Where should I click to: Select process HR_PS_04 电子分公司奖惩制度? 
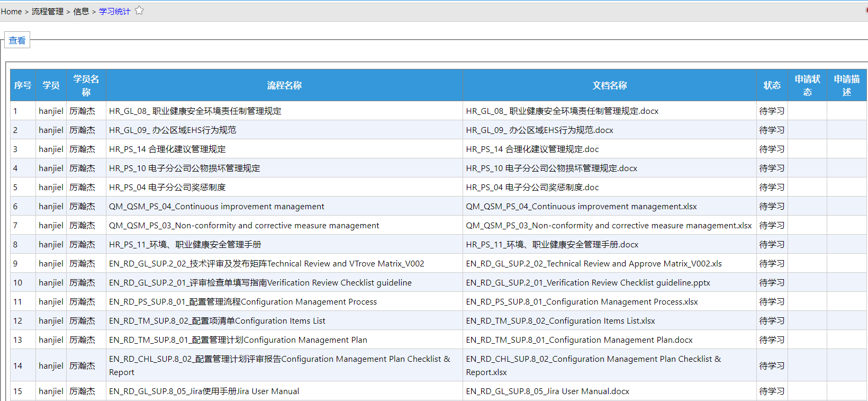(x=167, y=188)
